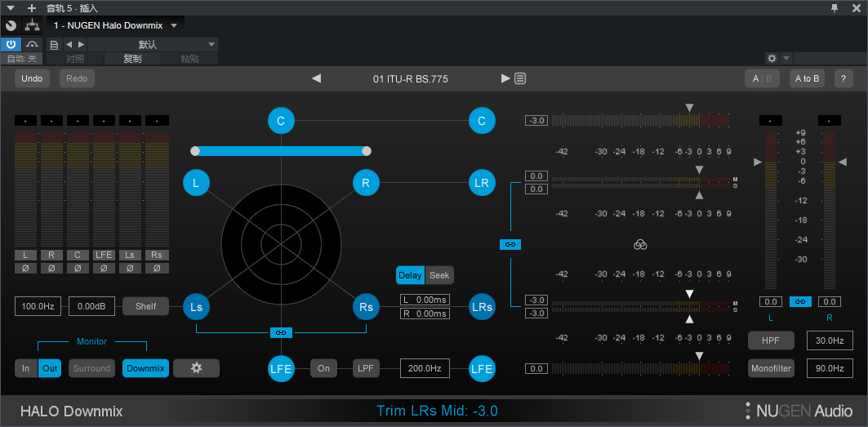Click the 200.0Hz LPF frequency field
868x427 pixels.
tap(425, 368)
